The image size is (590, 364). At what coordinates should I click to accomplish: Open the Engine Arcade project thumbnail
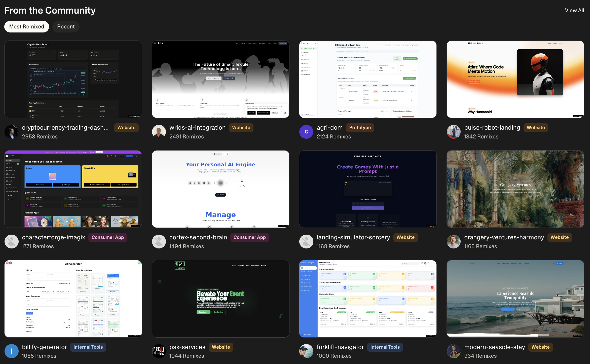368,189
